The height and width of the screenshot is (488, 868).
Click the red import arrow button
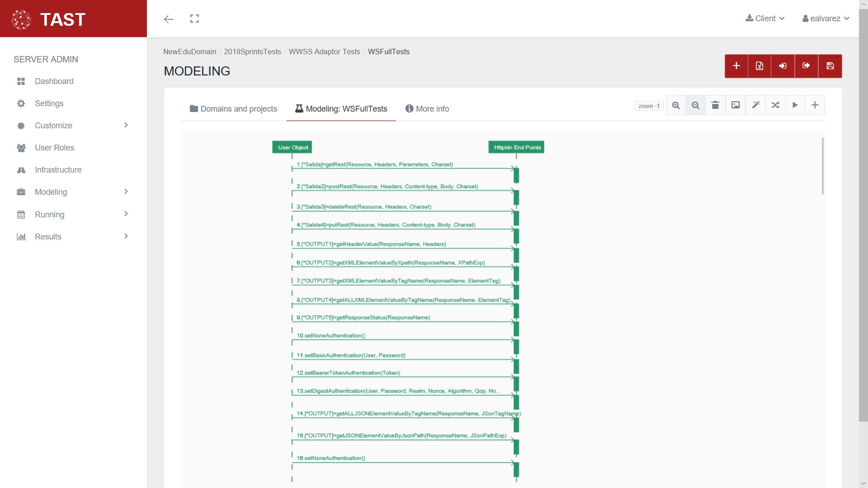(783, 66)
